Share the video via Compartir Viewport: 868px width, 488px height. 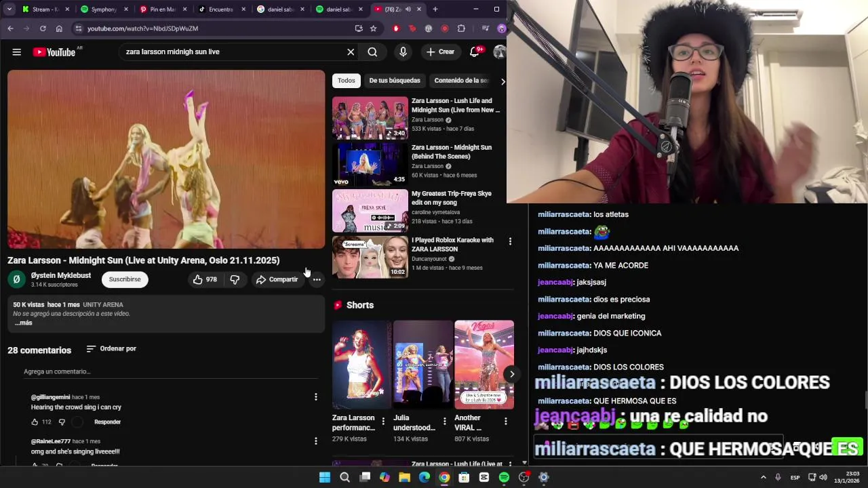pyautogui.click(x=277, y=279)
